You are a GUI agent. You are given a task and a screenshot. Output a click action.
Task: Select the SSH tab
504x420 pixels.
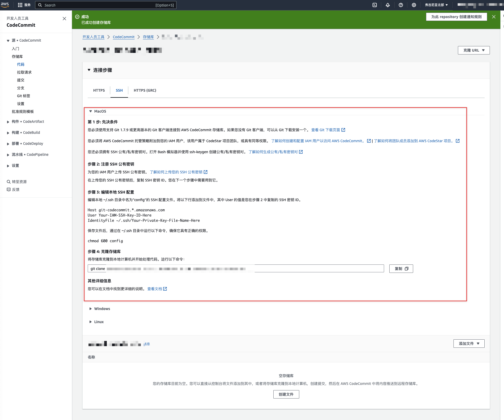pos(119,90)
